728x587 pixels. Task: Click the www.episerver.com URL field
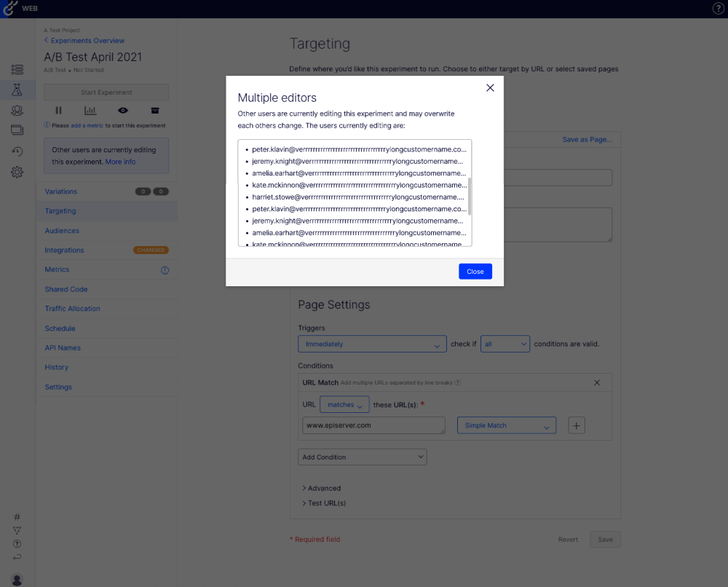point(373,425)
